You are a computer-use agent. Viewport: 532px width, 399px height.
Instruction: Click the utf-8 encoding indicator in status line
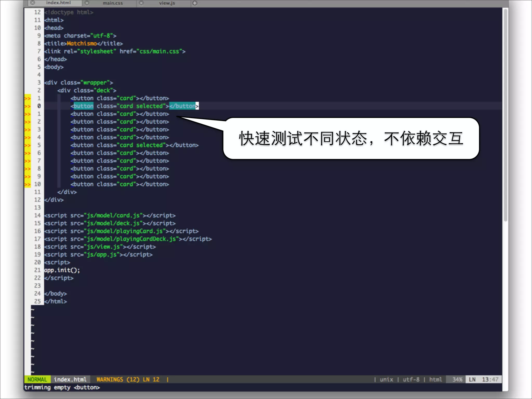pos(411,380)
